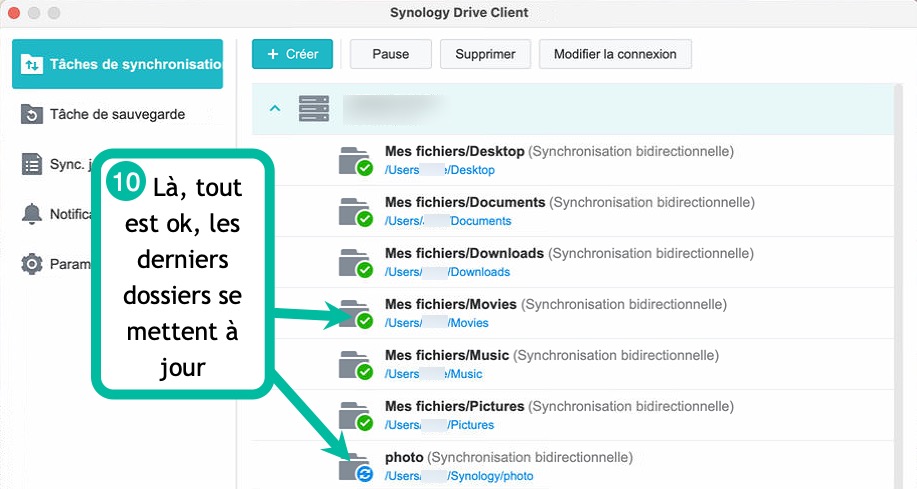Click the photo folder syncing icon
This screenshot has width=917, height=489.
pyautogui.click(x=356, y=467)
